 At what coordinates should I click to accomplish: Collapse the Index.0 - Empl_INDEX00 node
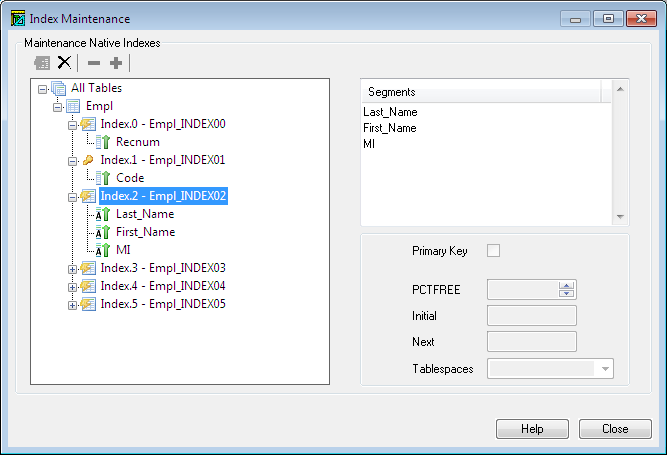(x=72, y=125)
